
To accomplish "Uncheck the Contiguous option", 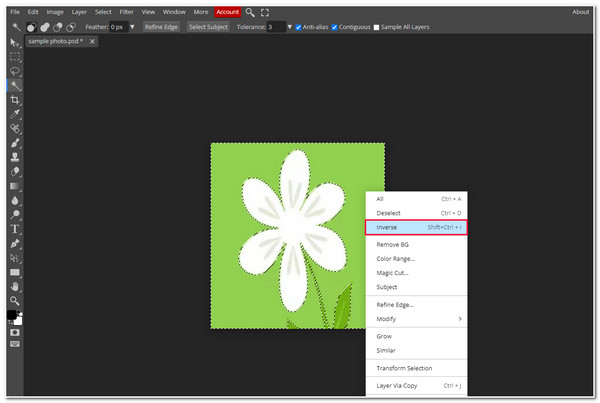I will (335, 27).
